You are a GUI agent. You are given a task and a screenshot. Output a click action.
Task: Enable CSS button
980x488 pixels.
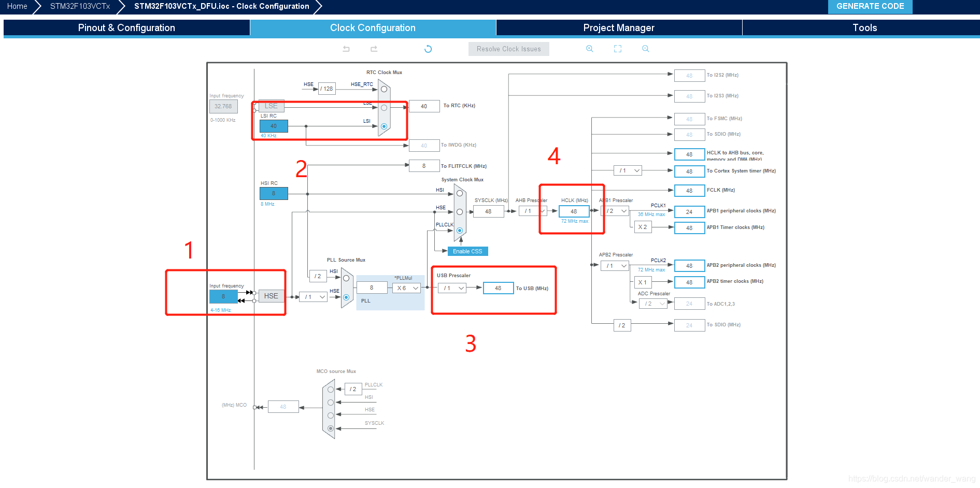[x=467, y=251]
